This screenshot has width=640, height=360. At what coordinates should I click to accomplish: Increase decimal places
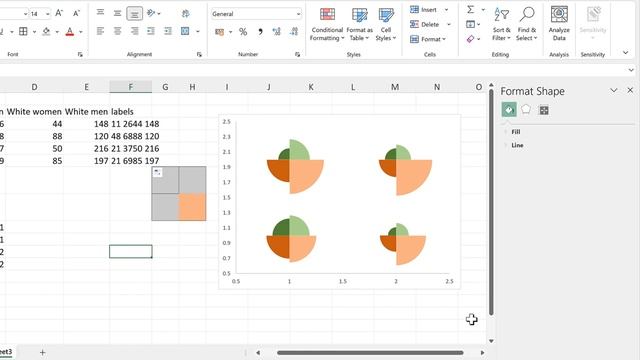(276, 32)
